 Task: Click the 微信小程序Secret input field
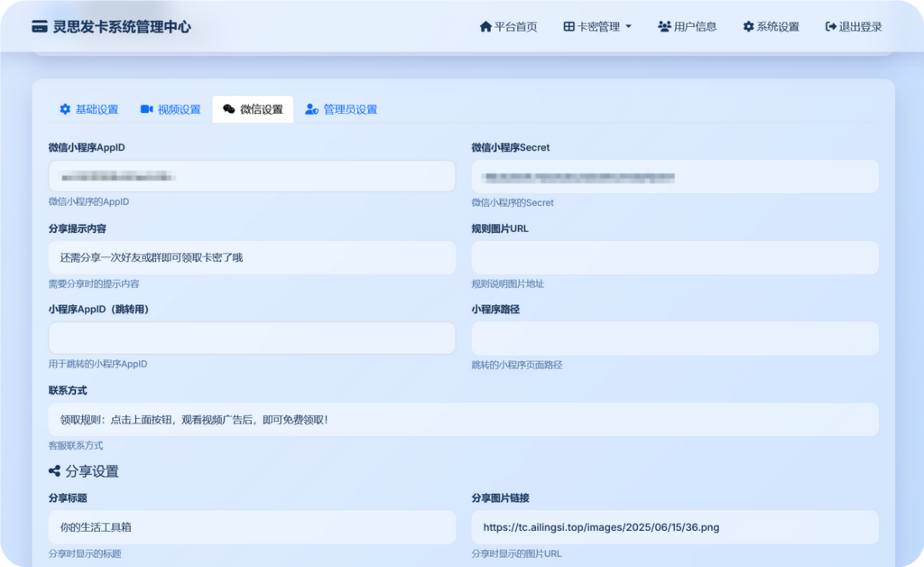pos(674,176)
